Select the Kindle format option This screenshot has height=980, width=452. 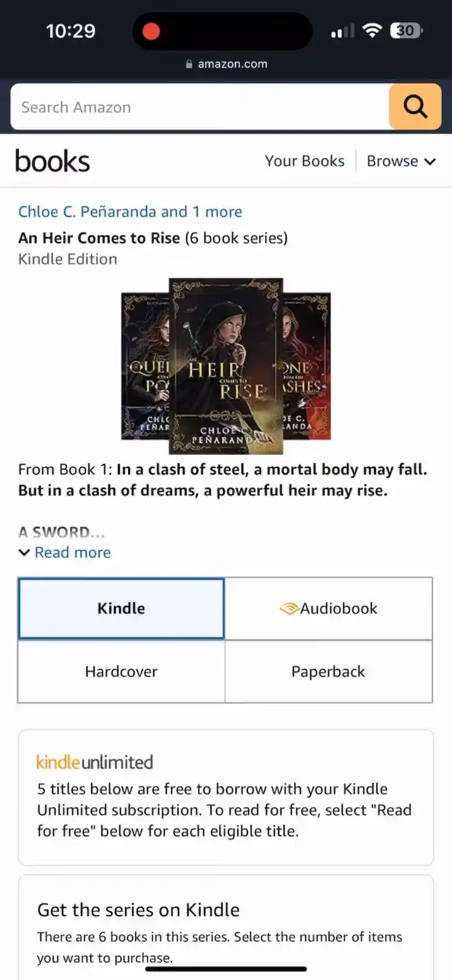point(121,608)
